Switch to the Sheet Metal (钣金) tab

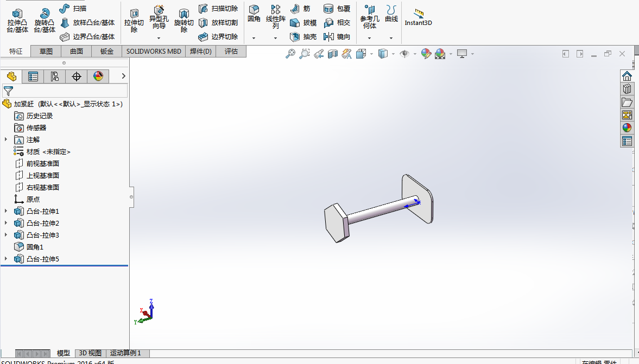[107, 52]
